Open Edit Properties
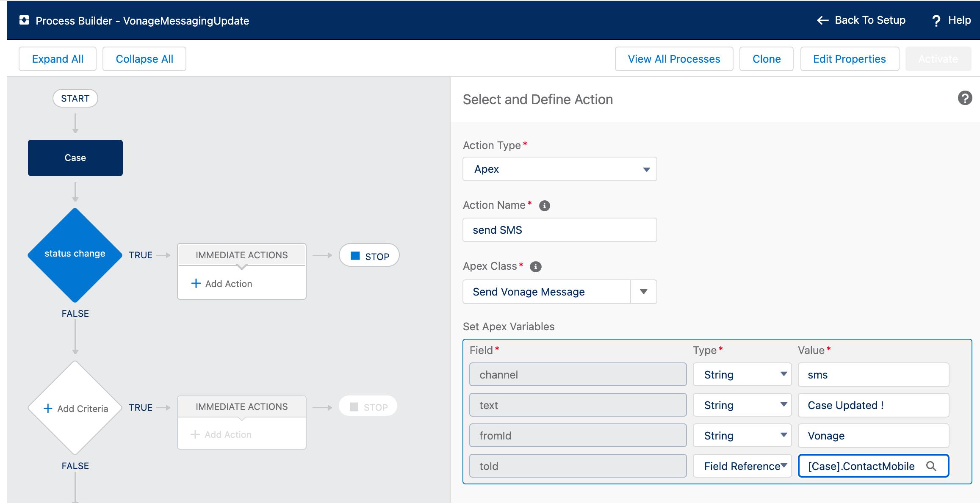 pos(849,59)
